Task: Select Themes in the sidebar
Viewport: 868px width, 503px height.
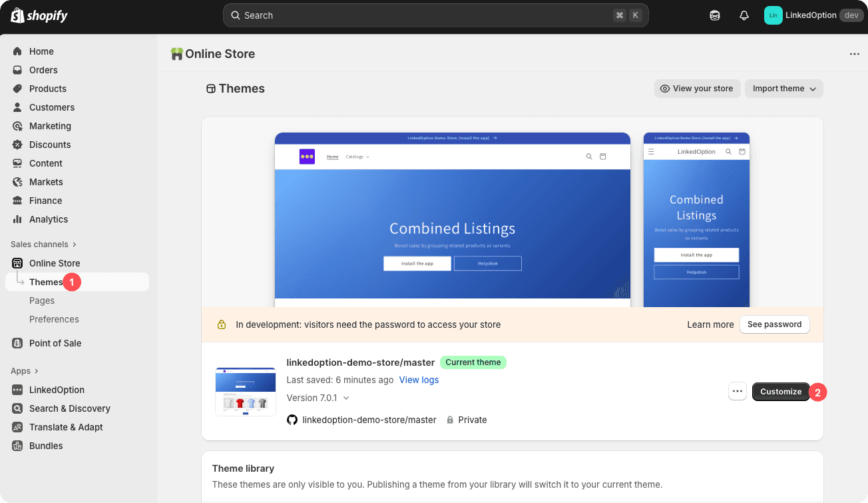Action: click(x=77, y=282)
